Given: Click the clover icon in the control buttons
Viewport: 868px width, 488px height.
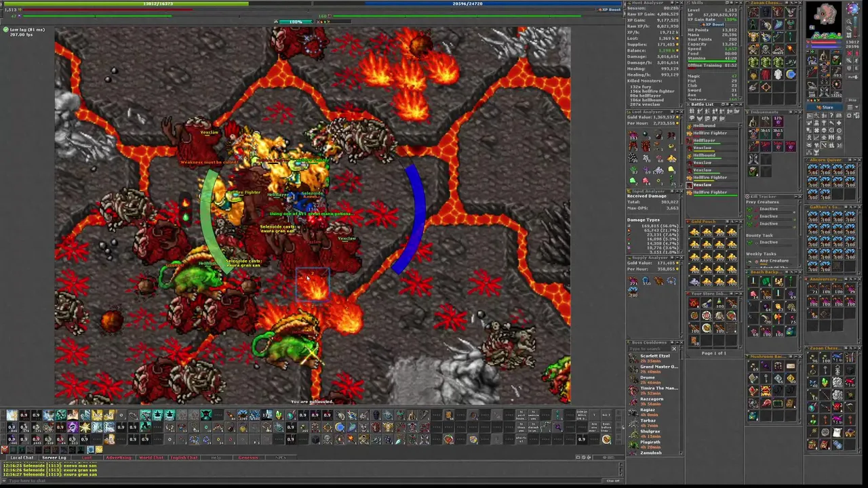Looking at the screenshot, I should [816, 130].
